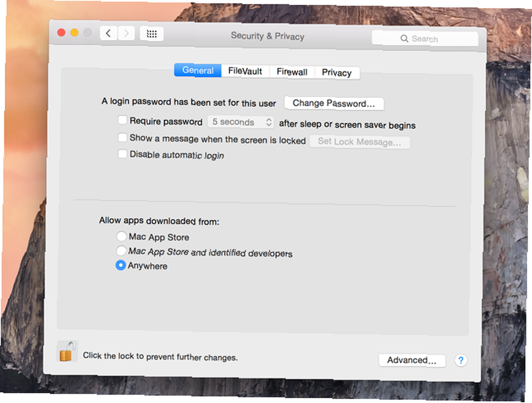
Task: Close the Security & Privacy window
Action: [61, 32]
